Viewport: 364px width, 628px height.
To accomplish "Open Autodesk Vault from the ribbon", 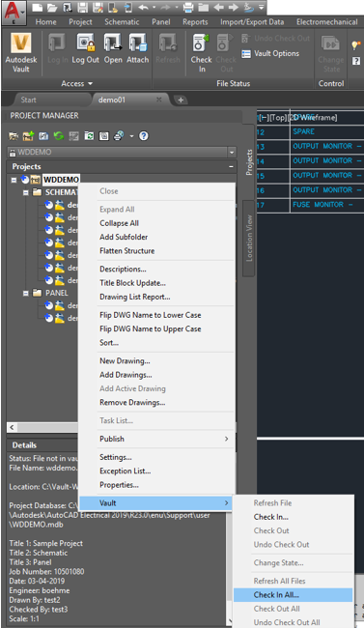I will 21,52.
